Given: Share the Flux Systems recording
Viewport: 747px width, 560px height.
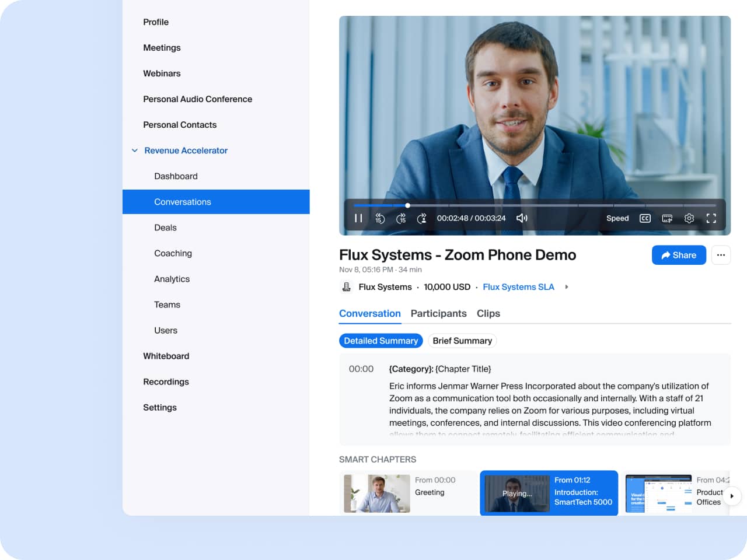Looking at the screenshot, I should pyautogui.click(x=679, y=255).
